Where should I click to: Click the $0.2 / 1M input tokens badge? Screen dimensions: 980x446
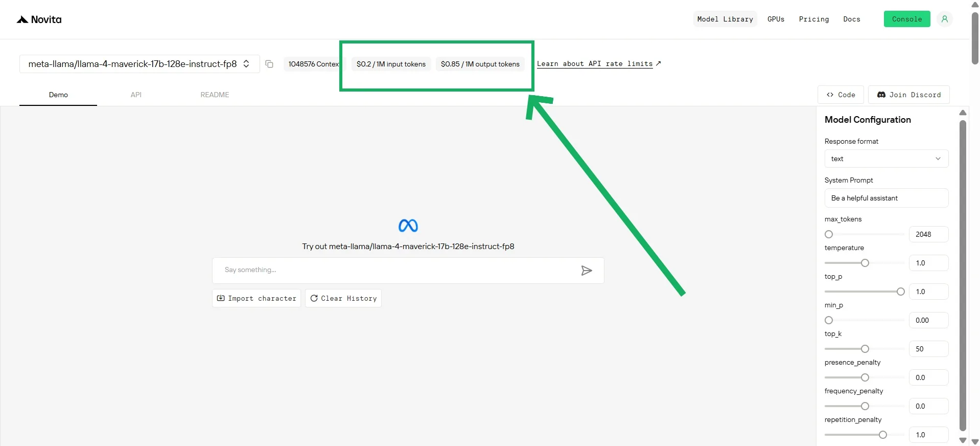coord(391,64)
